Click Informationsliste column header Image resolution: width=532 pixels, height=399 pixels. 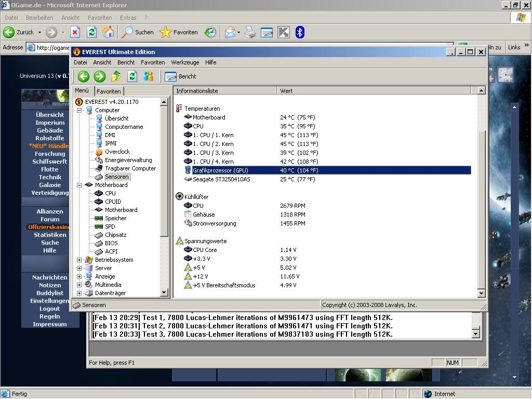225,90
